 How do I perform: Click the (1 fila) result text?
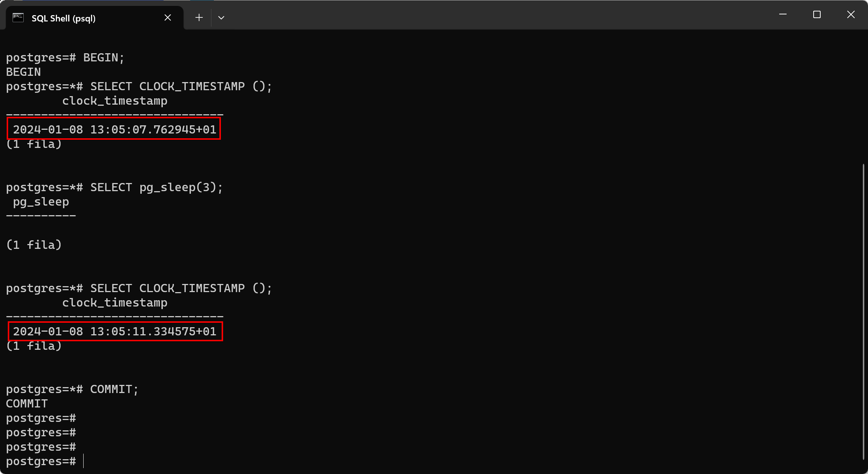[33, 144]
